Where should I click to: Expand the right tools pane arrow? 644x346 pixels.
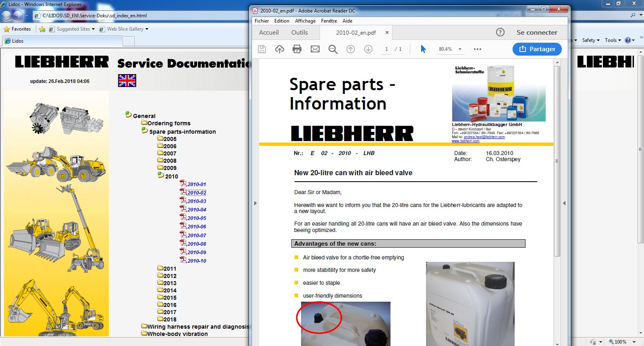(x=564, y=203)
